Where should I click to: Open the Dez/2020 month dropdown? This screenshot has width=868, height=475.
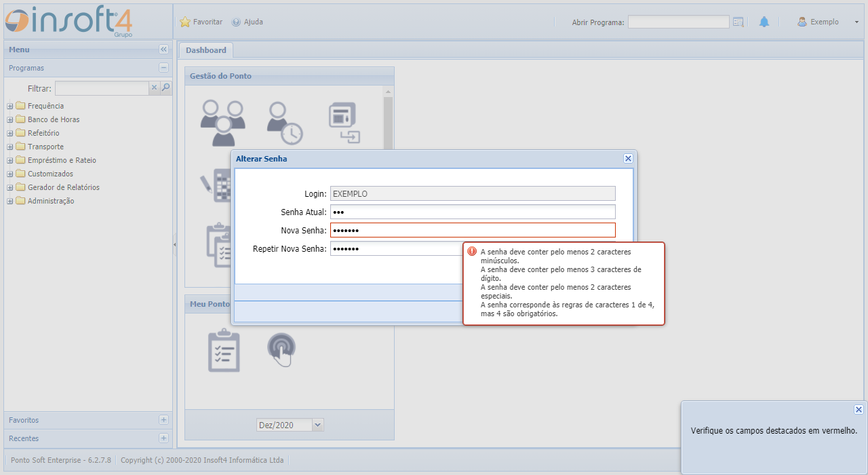[x=318, y=425]
